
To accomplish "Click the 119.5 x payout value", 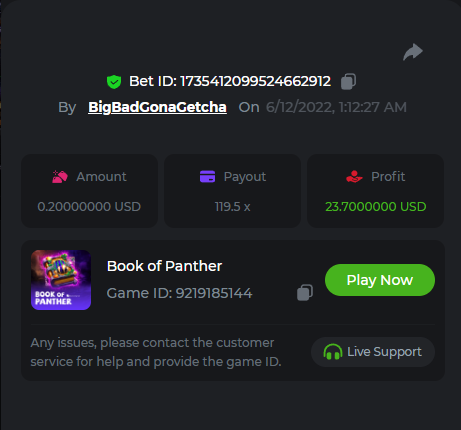I will click(x=232, y=207).
